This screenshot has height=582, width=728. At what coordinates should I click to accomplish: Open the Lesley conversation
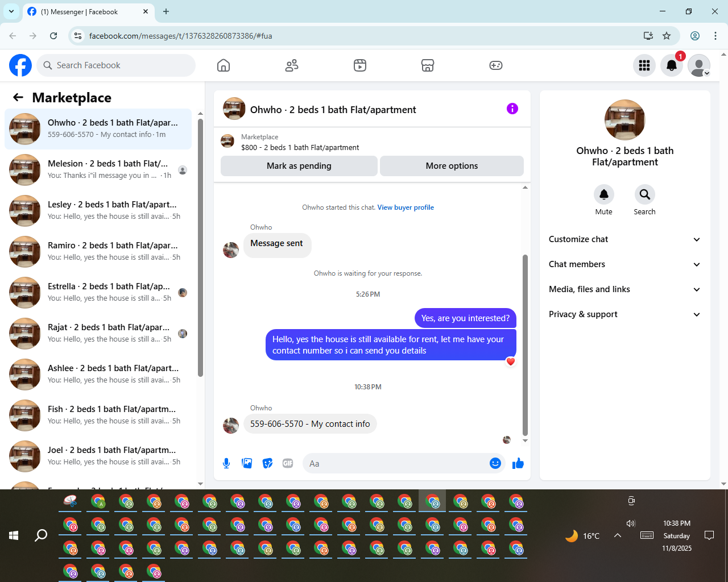tap(98, 211)
